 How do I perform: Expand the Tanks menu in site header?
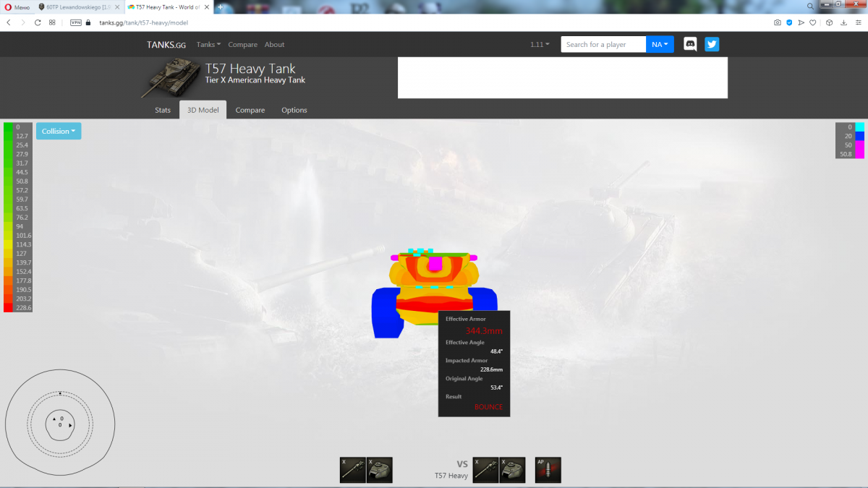208,44
